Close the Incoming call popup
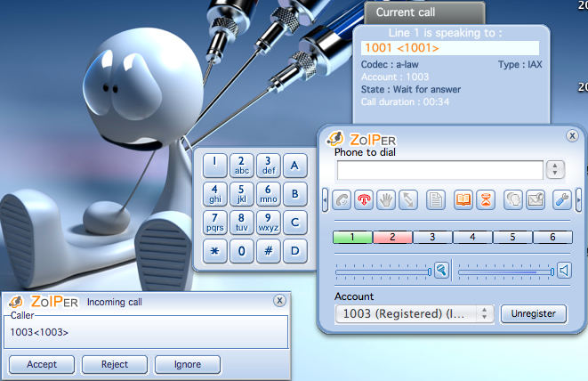Viewport: 588px width, 381px height. 279,301
